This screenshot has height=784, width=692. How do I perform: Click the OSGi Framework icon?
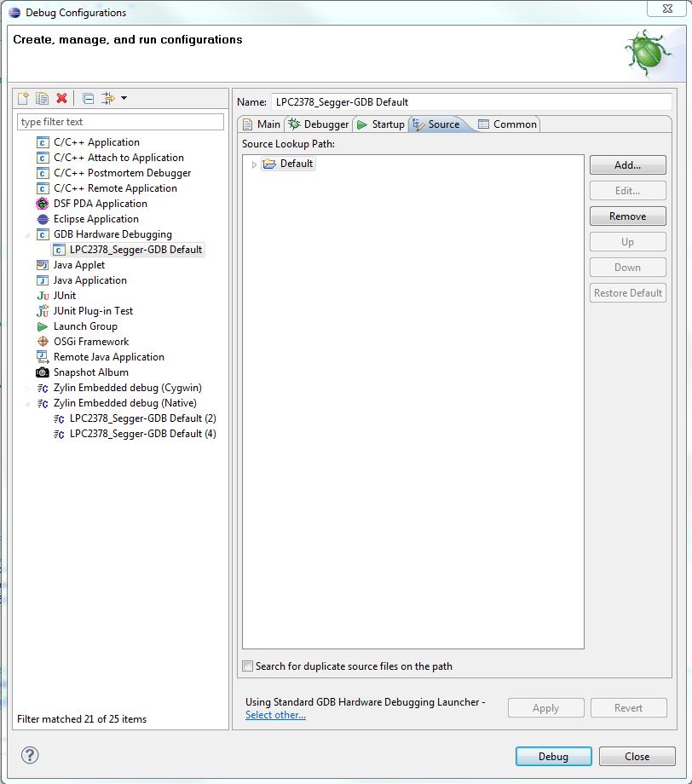(x=43, y=342)
